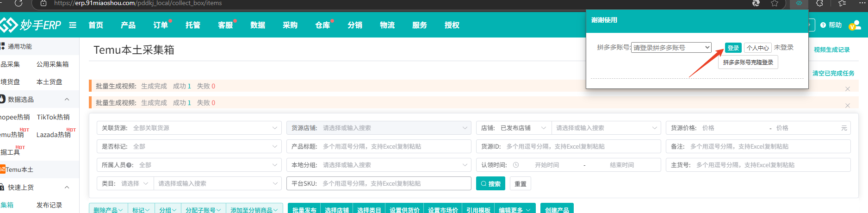This screenshot has height=213, width=868.
Task: Open 帮助 help in the header
Action: (x=831, y=25)
